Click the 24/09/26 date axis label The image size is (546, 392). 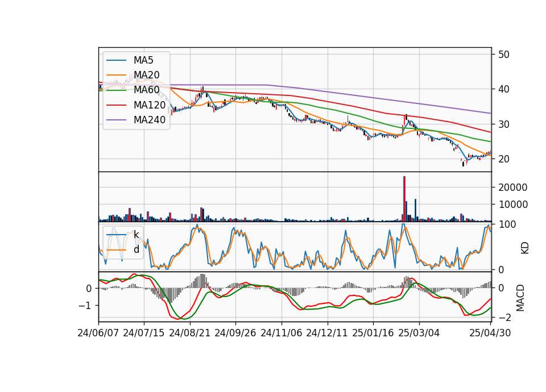tap(235, 333)
